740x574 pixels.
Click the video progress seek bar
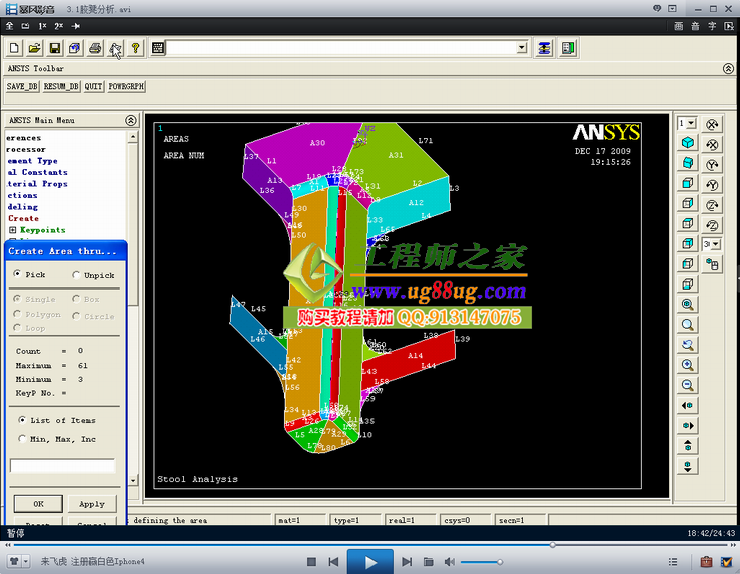click(x=370, y=545)
